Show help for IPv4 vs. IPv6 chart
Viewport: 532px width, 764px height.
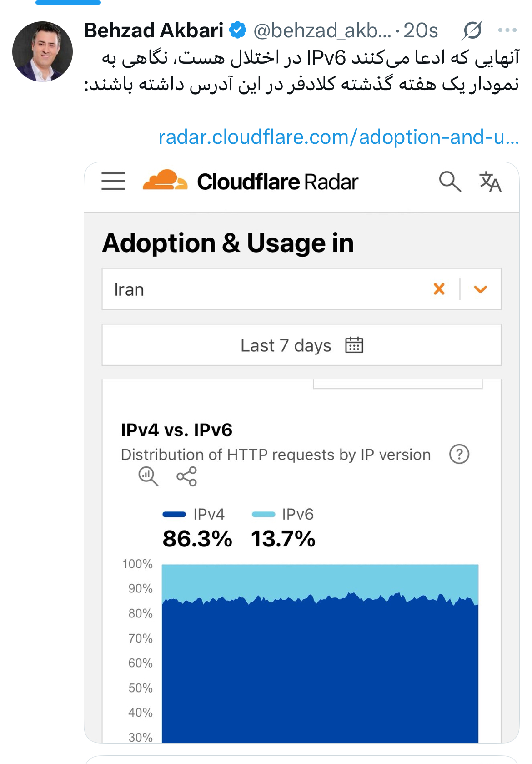point(459,454)
